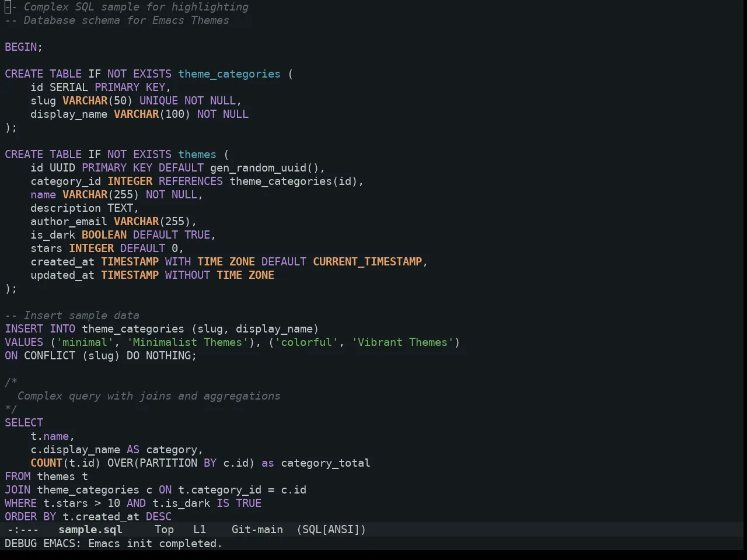Click 'name VARCHAR(255) NOT NULL' line

coord(117,195)
